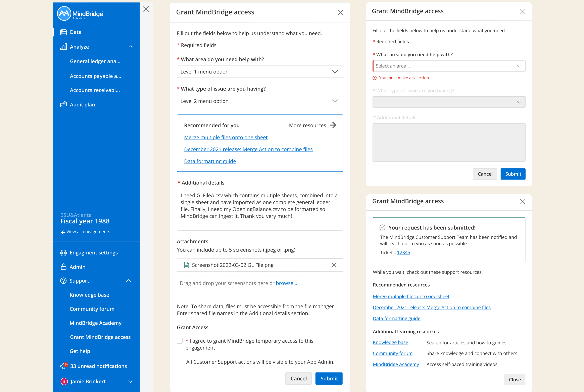Viewport: 584px width, 392px height.
Task: Check the agree to grant temporary access checkbox
Action: pos(180,341)
